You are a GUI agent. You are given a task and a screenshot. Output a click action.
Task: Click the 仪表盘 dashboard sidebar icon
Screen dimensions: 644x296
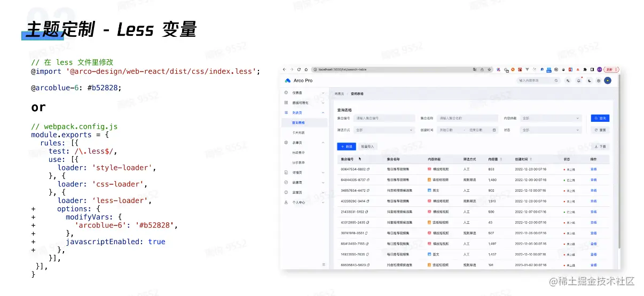coord(286,92)
